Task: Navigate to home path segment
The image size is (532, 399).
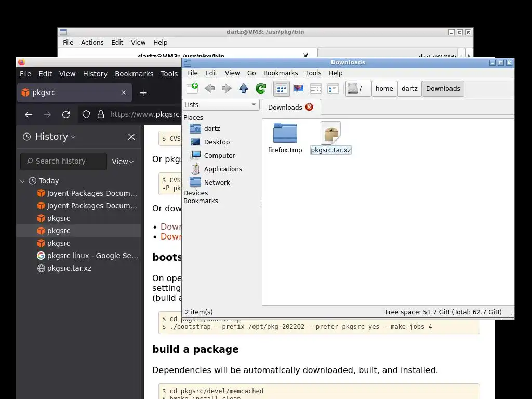Action: click(x=384, y=88)
